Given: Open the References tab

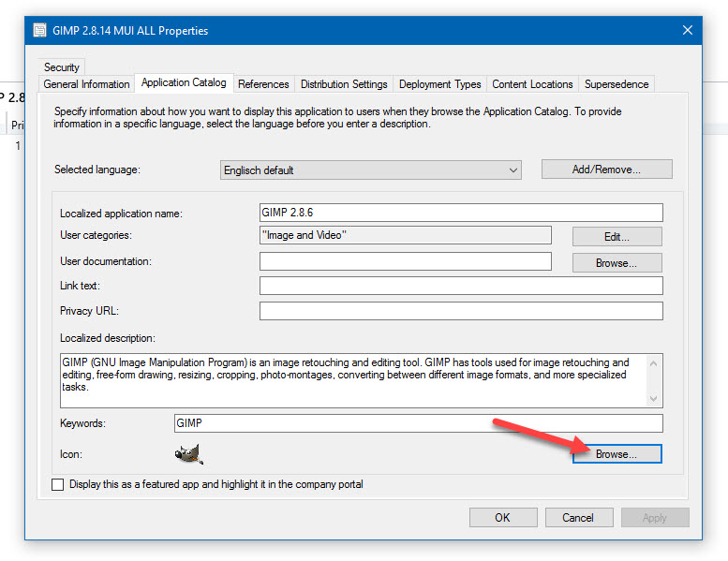Looking at the screenshot, I should (x=263, y=84).
